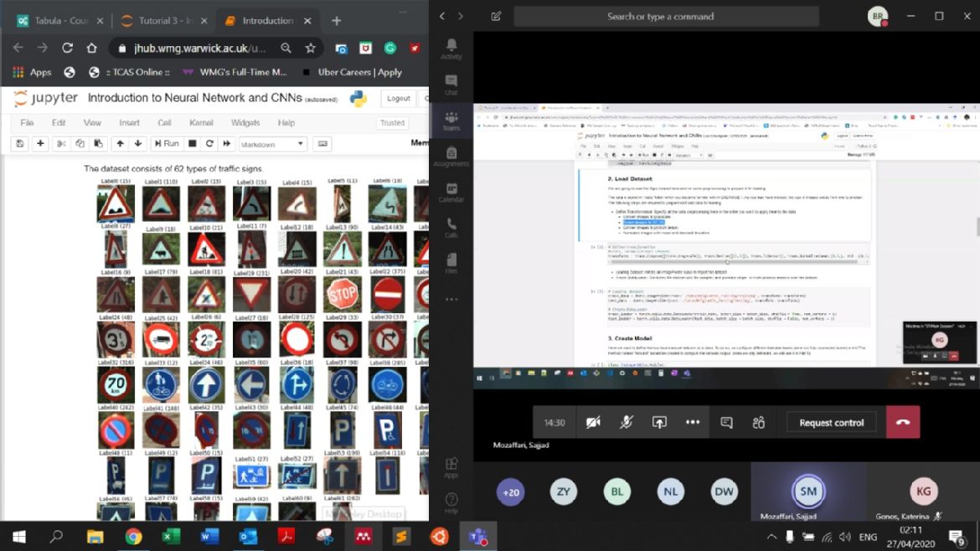Open the Widgets menu in Jupyter
Image resolution: width=980 pixels, height=551 pixels.
(x=245, y=123)
